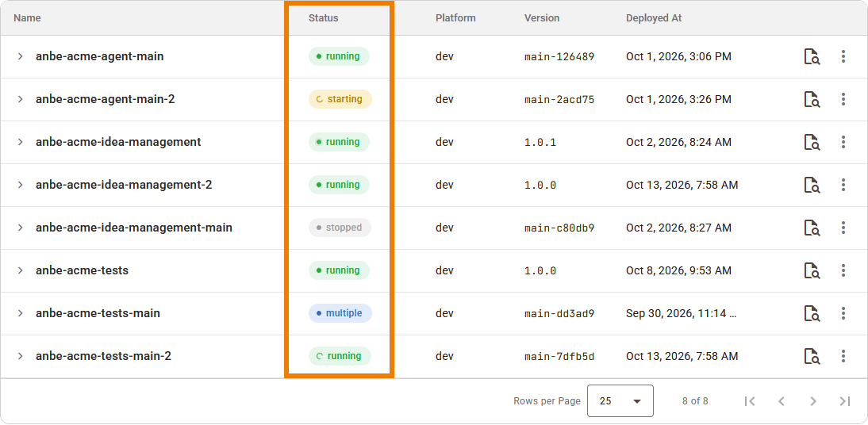Click truncated date Sep 30, 2026, 11:14
Viewport: 868px width, 425px height.
[x=682, y=313]
